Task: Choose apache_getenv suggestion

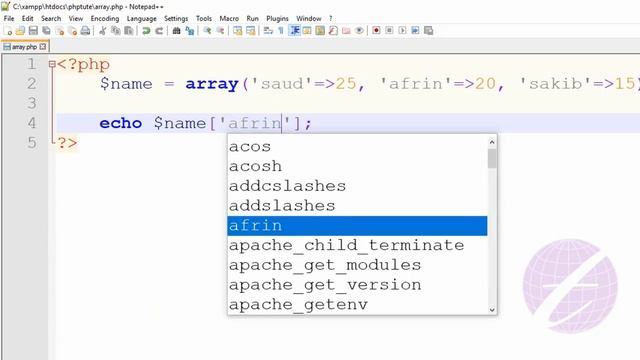Action: click(357, 304)
